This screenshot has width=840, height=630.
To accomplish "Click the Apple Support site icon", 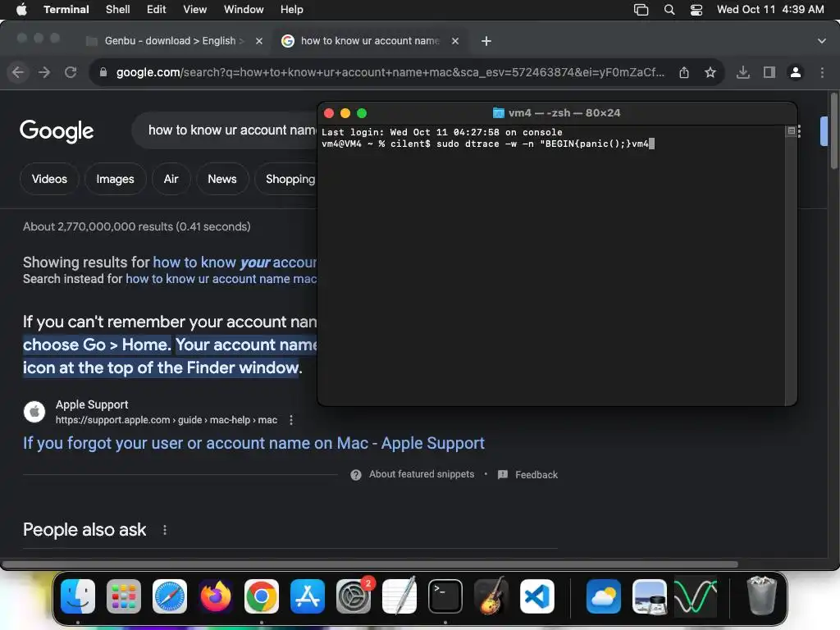I will click(x=34, y=412).
